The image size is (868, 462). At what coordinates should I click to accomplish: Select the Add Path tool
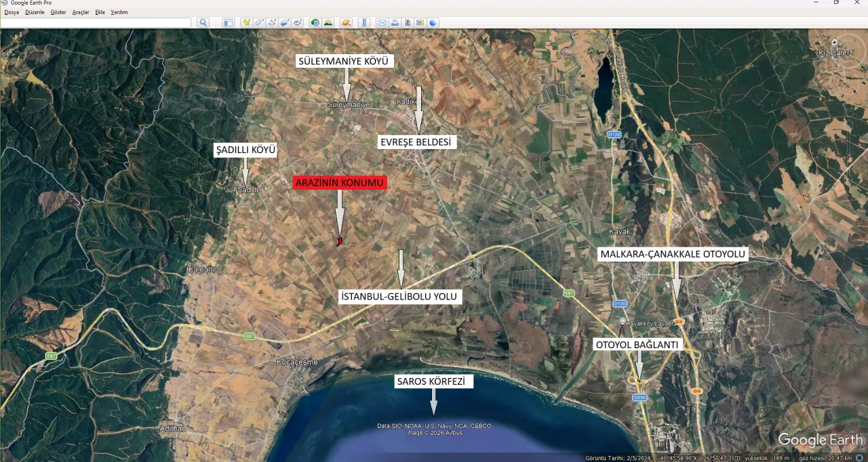click(x=273, y=22)
